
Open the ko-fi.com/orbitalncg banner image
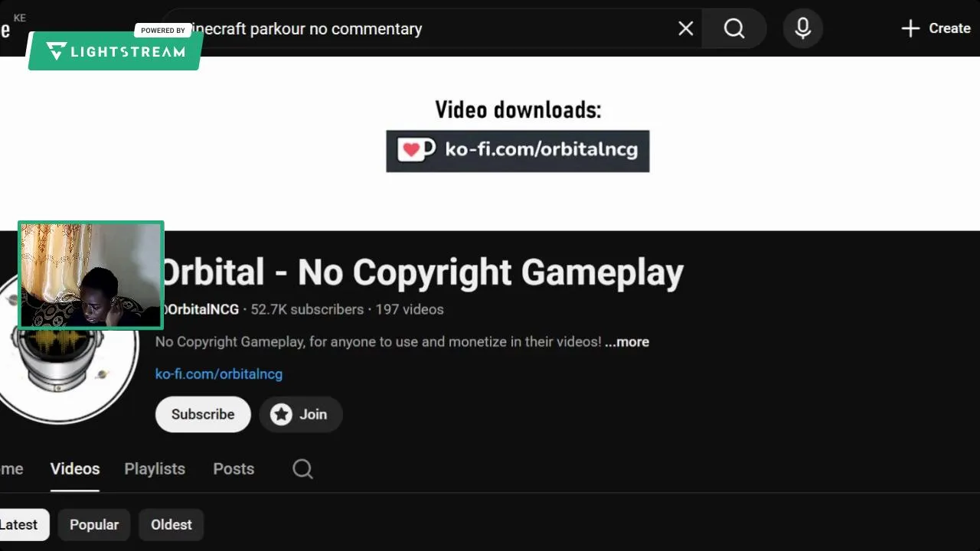[518, 151]
